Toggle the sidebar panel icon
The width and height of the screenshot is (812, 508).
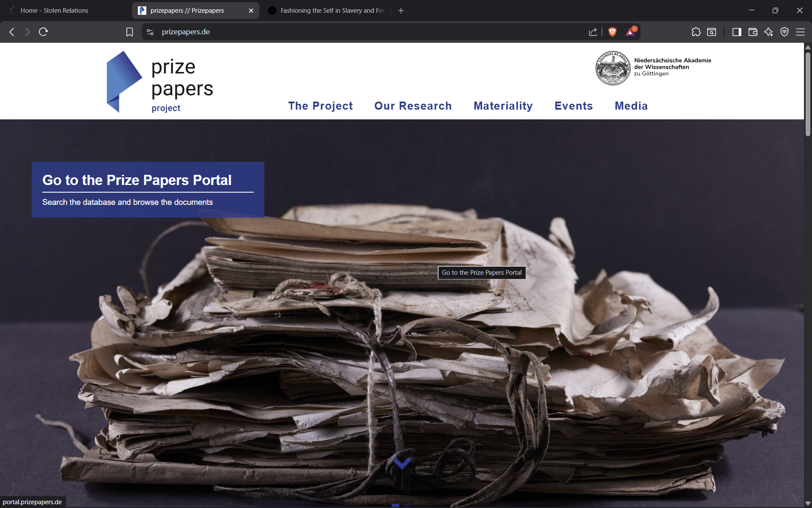tap(736, 32)
